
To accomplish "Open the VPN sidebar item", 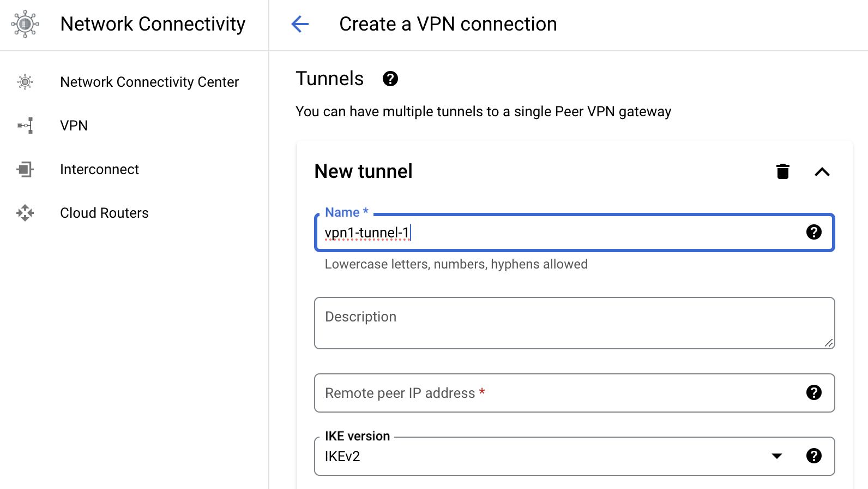I will pos(74,126).
